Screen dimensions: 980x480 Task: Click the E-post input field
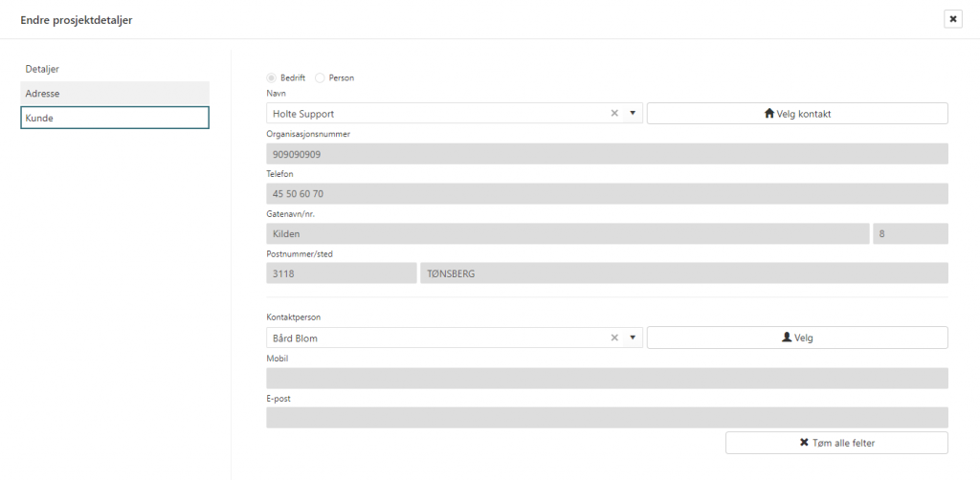coord(607,418)
